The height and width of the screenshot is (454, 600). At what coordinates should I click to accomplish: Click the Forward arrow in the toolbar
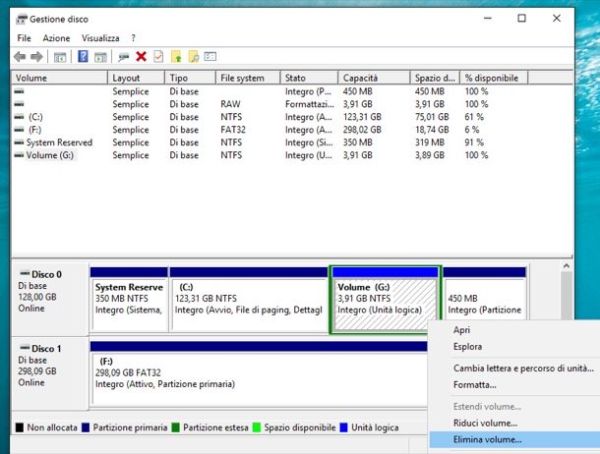36,57
